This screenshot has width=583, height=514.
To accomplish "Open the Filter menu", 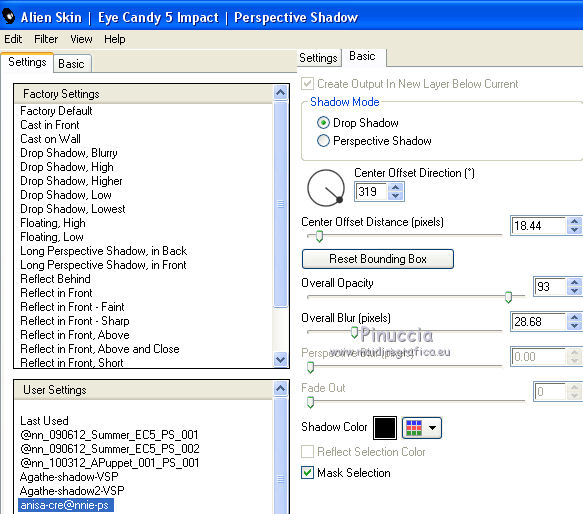I will pos(46,39).
